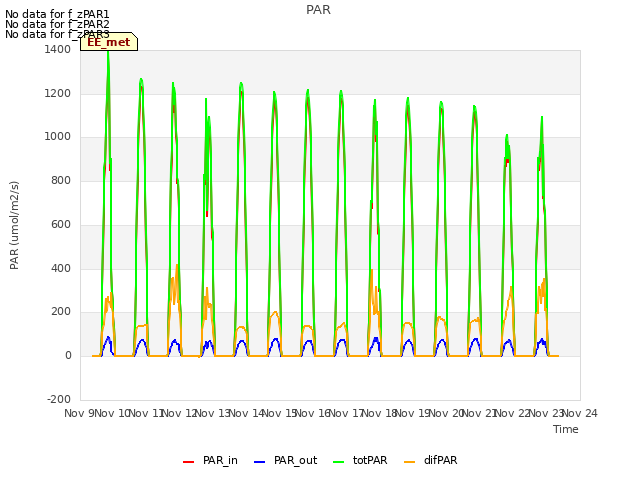Click the 200 y-axis tick label
This screenshot has width=640, height=480.
(61, 312)
